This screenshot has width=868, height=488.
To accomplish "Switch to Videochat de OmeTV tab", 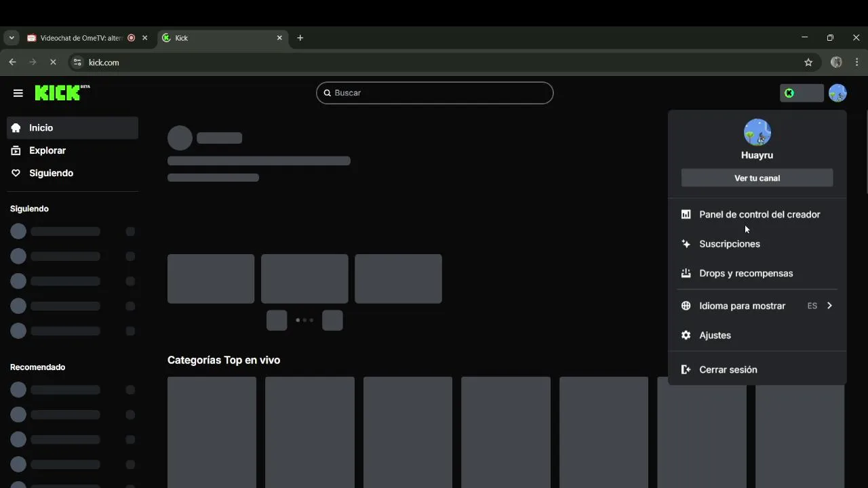I will [x=88, y=38].
